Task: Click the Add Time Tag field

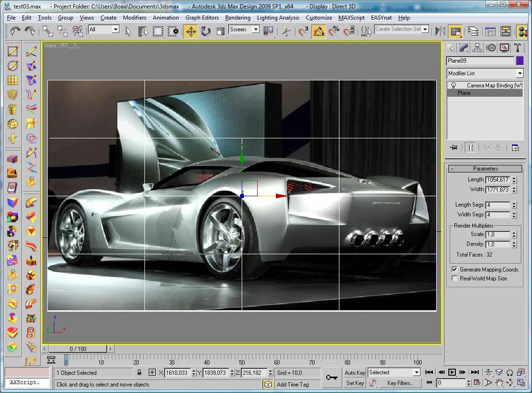Action: tap(297, 384)
